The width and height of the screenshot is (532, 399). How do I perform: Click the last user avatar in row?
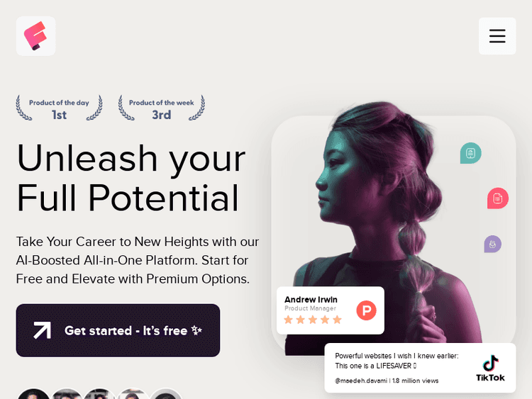tap(166, 395)
